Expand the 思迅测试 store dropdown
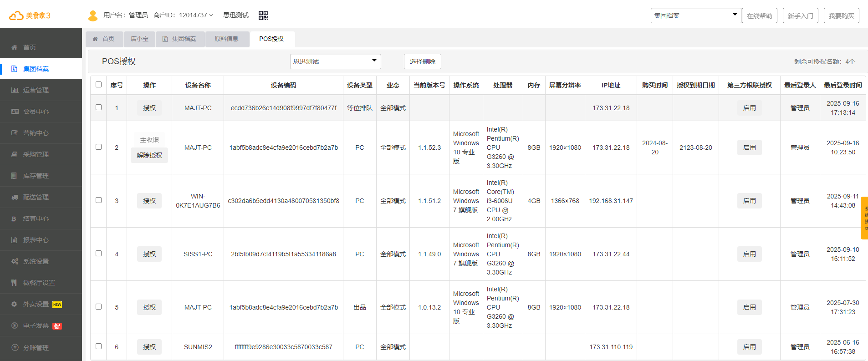868x361 pixels. 335,61
